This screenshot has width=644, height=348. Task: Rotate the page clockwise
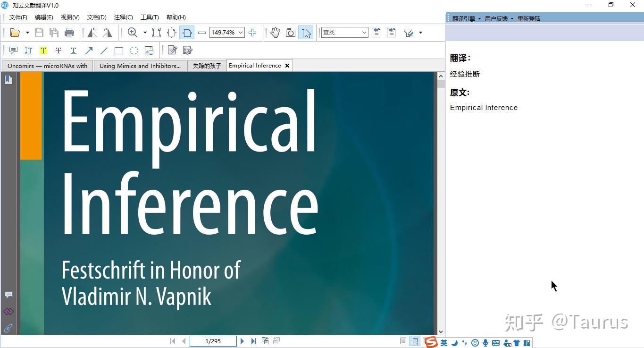tap(108, 33)
